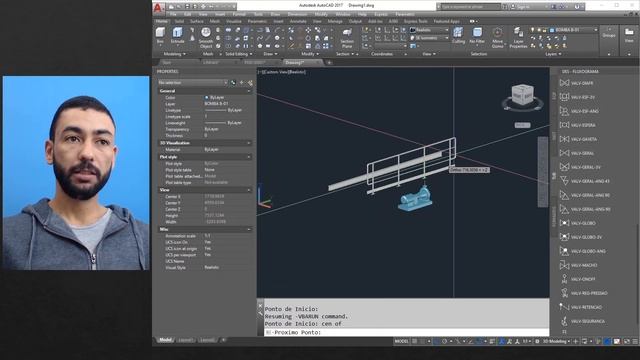This screenshot has width=640, height=360.
Task: Open the Annotate ribbon tab
Action: tap(298, 21)
